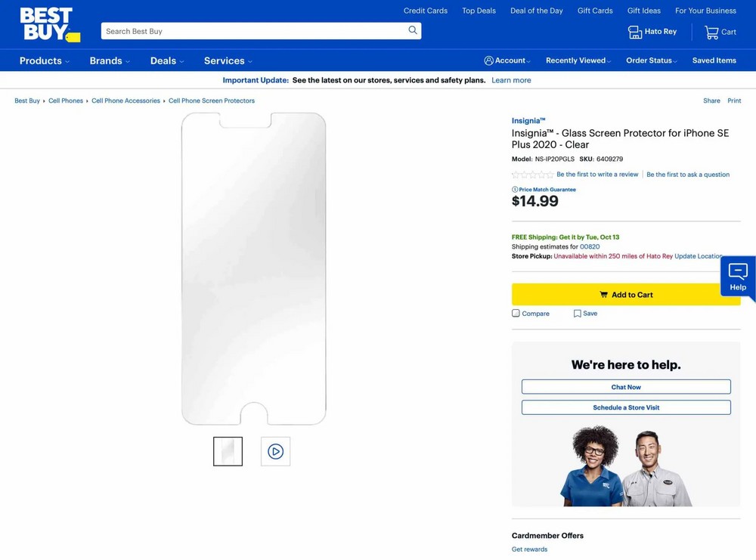Screen dimensions: 756x560
Task: Open Deal of the Day
Action: click(x=536, y=11)
